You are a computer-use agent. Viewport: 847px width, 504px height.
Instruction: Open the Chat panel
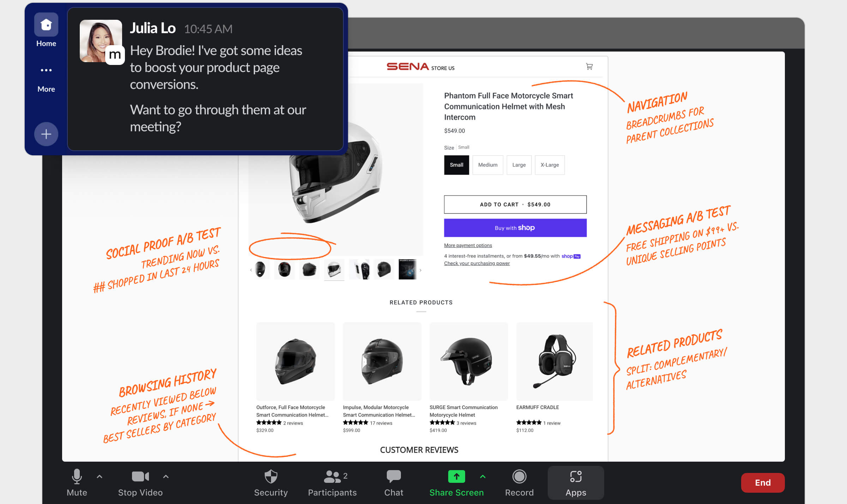pyautogui.click(x=394, y=482)
